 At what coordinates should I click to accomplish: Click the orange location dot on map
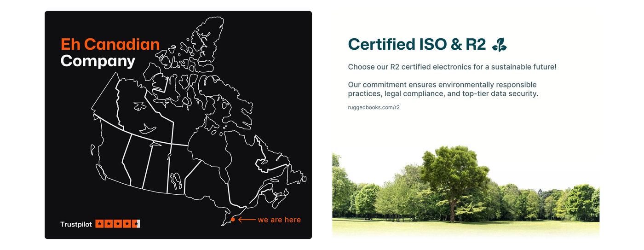point(233,220)
